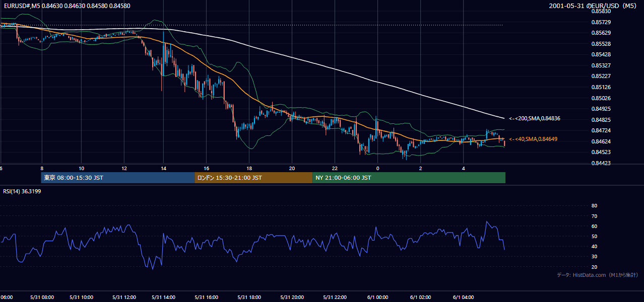Click price axis value 0.84724
The height and width of the screenshot is (302, 644).
tap(601, 130)
